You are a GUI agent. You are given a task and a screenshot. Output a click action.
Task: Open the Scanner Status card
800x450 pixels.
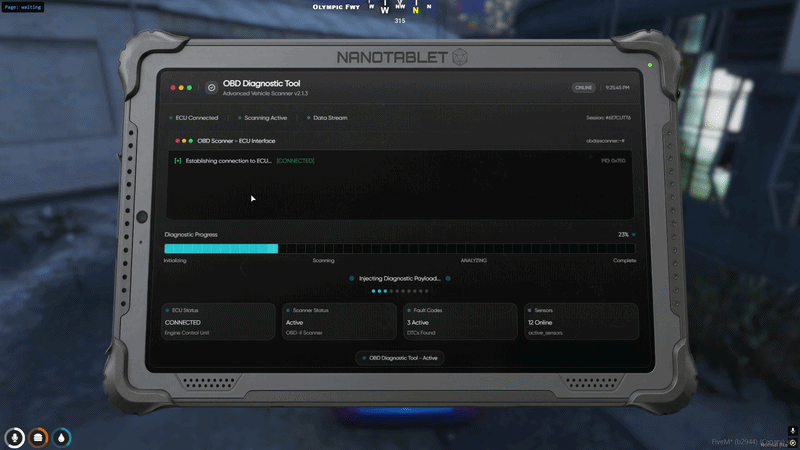[339, 321]
